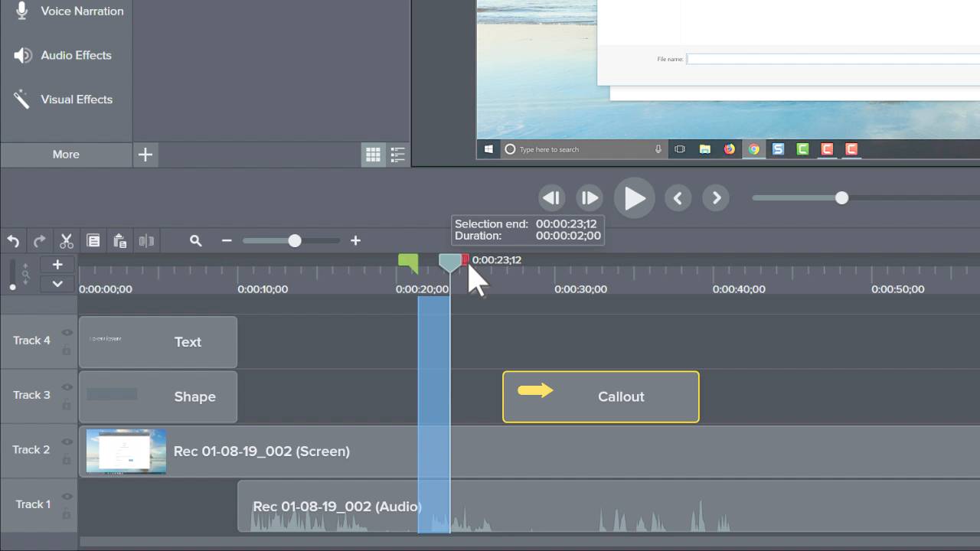980x551 pixels.
Task: Toggle visibility eye for Track 4
Action: click(x=67, y=333)
